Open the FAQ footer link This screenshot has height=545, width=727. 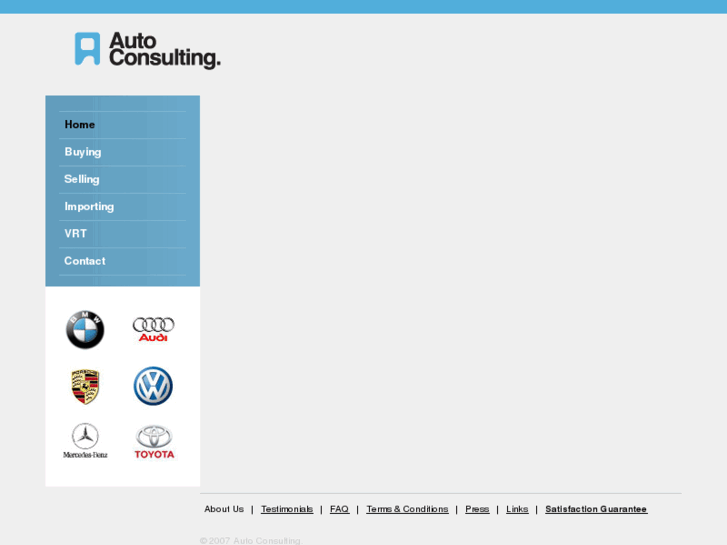[x=339, y=509]
